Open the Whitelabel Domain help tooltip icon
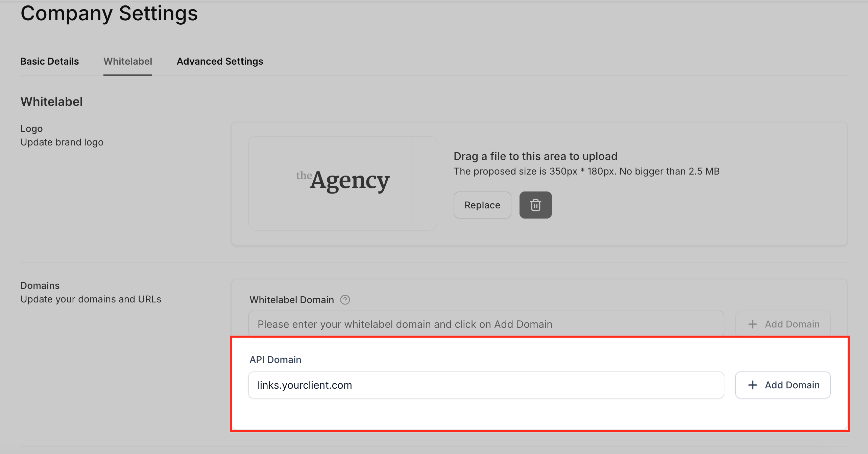 click(x=345, y=300)
